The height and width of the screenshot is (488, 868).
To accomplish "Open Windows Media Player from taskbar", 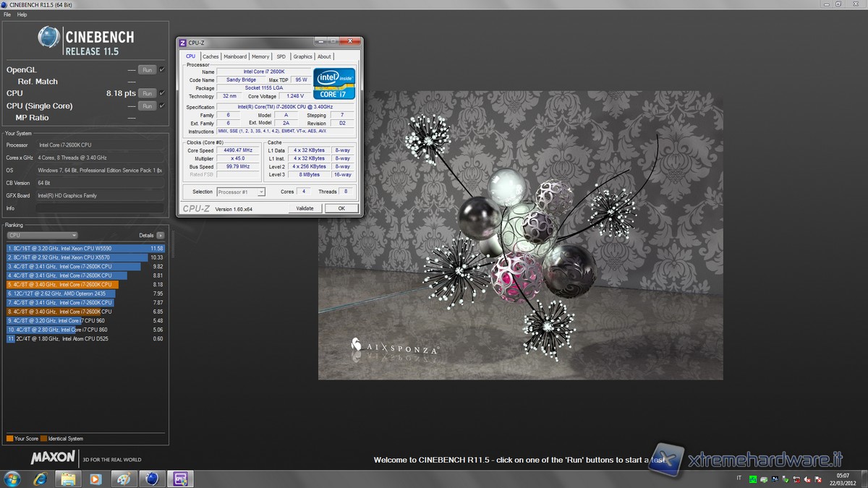I will pos(95,479).
